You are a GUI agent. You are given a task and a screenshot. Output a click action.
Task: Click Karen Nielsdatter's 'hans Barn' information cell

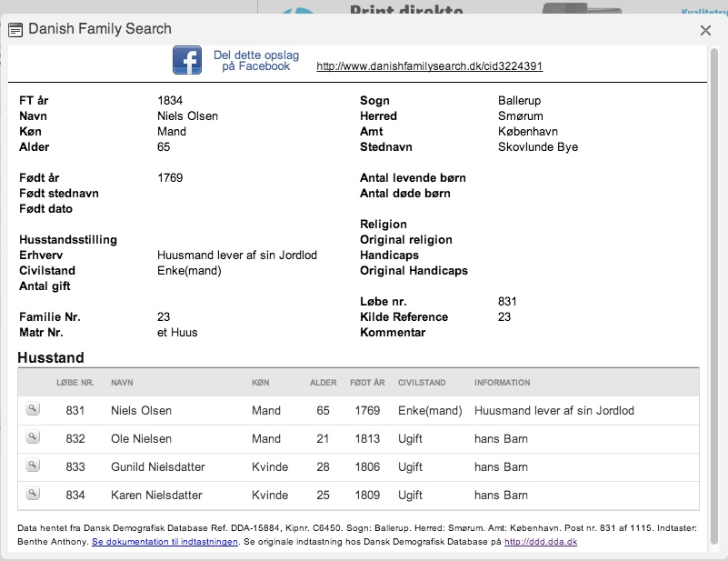501,495
